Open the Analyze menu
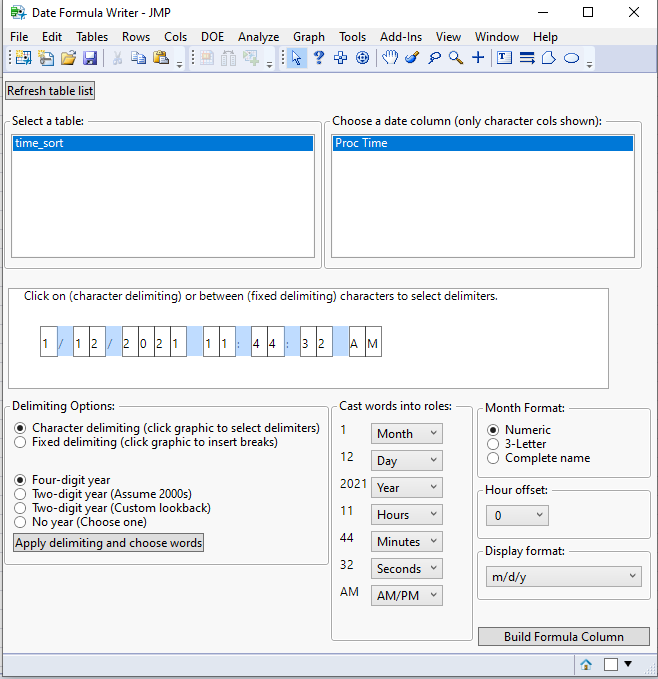This screenshot has height=679, width=658. click(258, 37)
